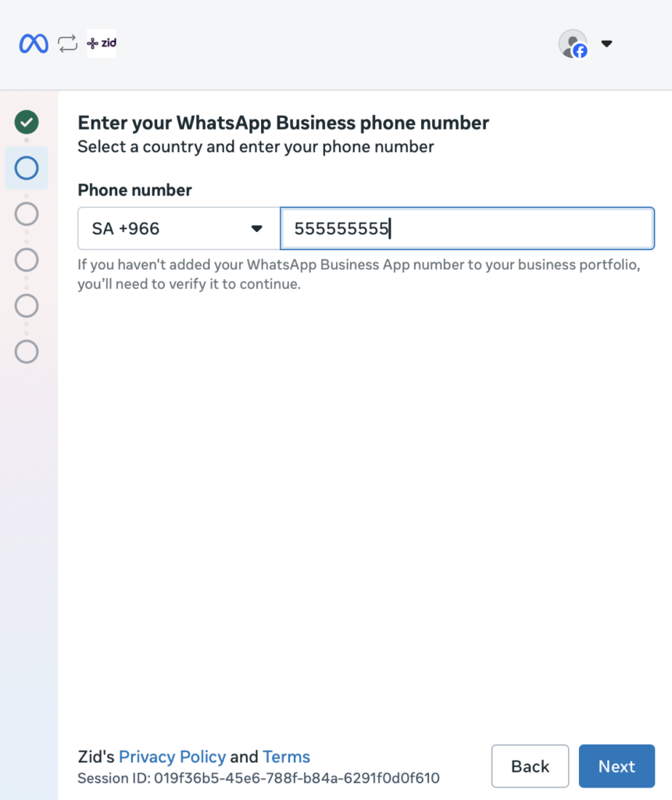The width and height of the screenshot is (672, 800).
Task: Select the fourth step circle
Action: click(x=27, y=259)
